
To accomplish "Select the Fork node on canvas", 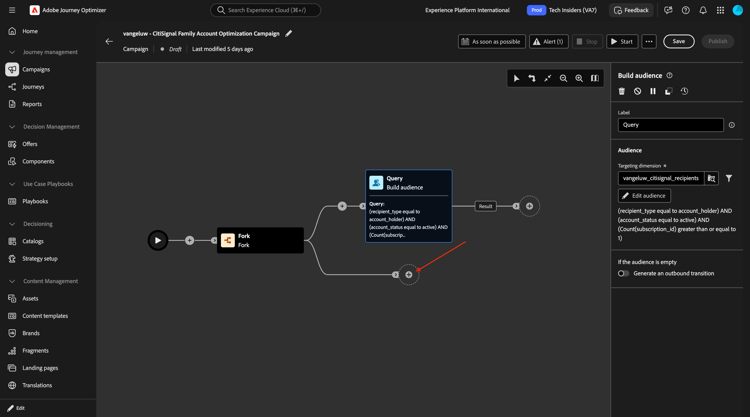I will click(260, 241).
